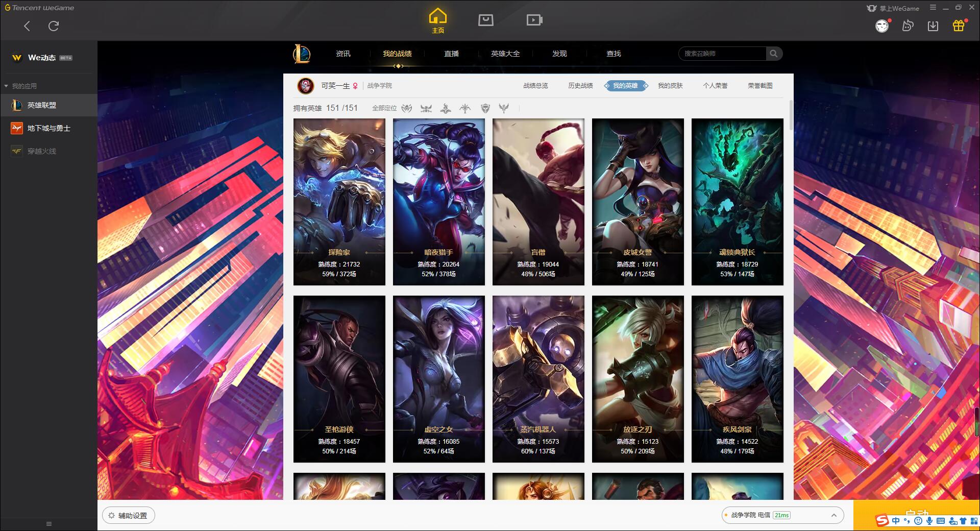This screenshot has height=531, width=980.
Task: Open the 皮城女警 hero card
Action: click(x=638, y=202)
